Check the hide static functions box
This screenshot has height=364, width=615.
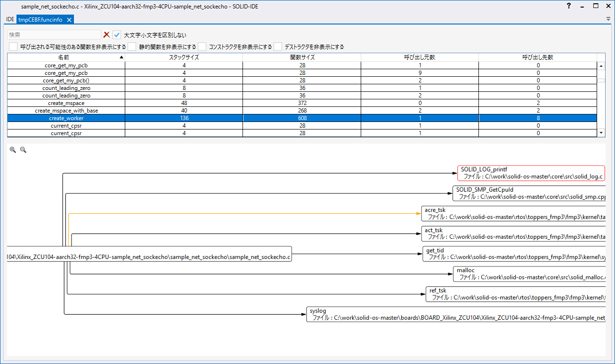(x=131, y=47)
